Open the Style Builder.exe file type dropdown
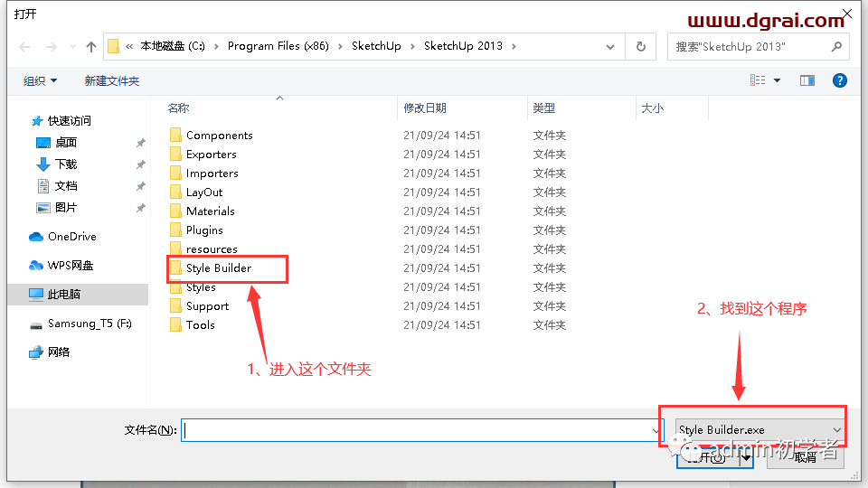The width and height of the screenshot is (868, 488). 759,429
